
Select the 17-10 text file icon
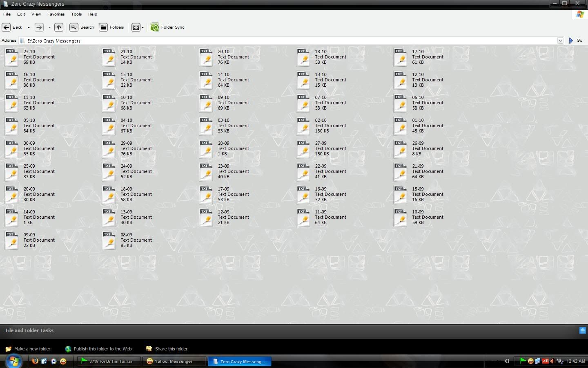pyautogui.click(x=400, y=57)
